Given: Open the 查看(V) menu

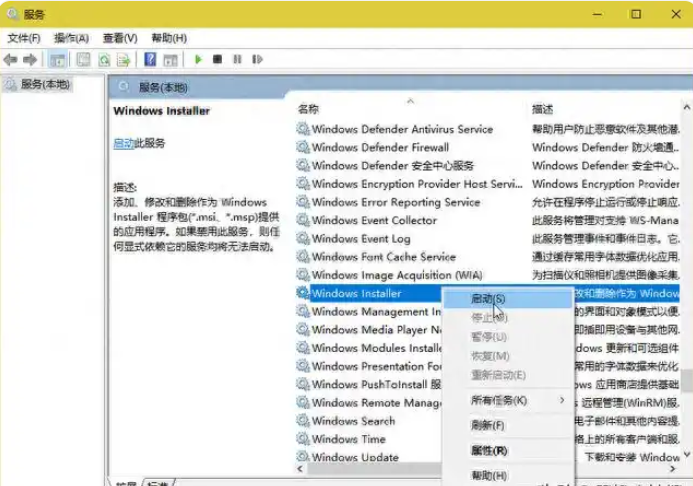Looking at the screenshot, I should coord(120,38).
